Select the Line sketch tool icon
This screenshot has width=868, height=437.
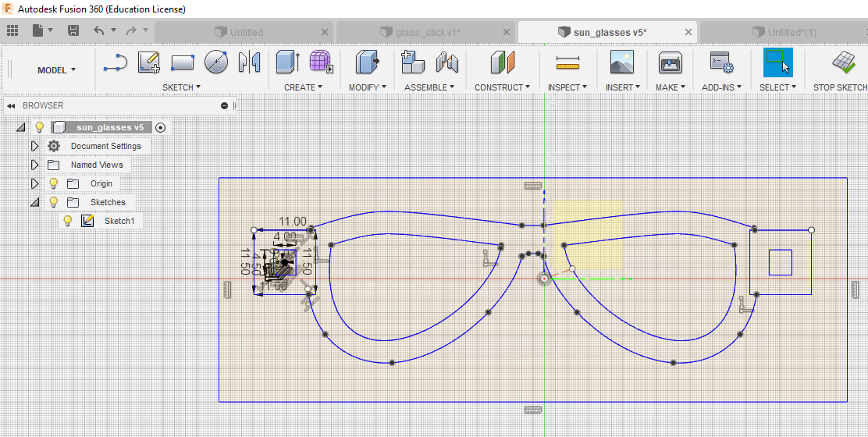coord(116,62)
